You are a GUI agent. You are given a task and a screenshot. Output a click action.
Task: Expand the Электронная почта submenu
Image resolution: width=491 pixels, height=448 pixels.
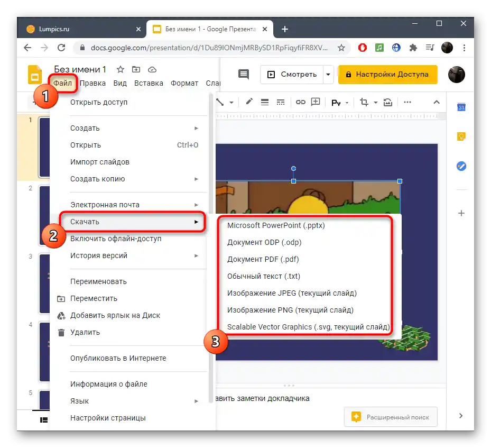pyautogui.click(x=196, y=205)
